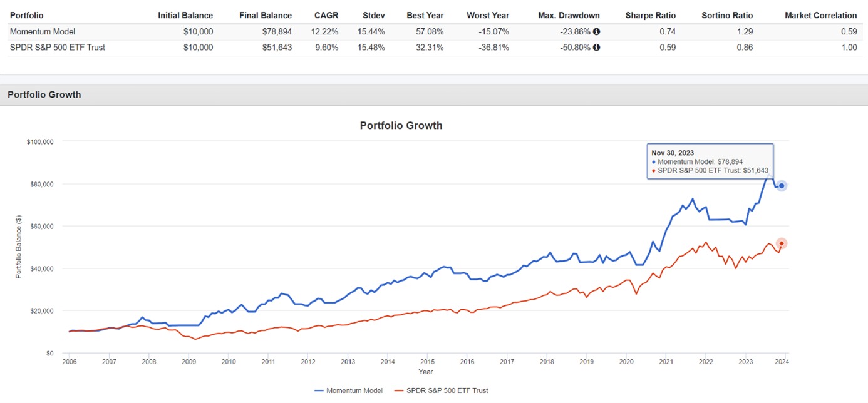Click blue Momentum Model endpoint marker on chart
Viewport: 868px width, 403px height.
782,186
